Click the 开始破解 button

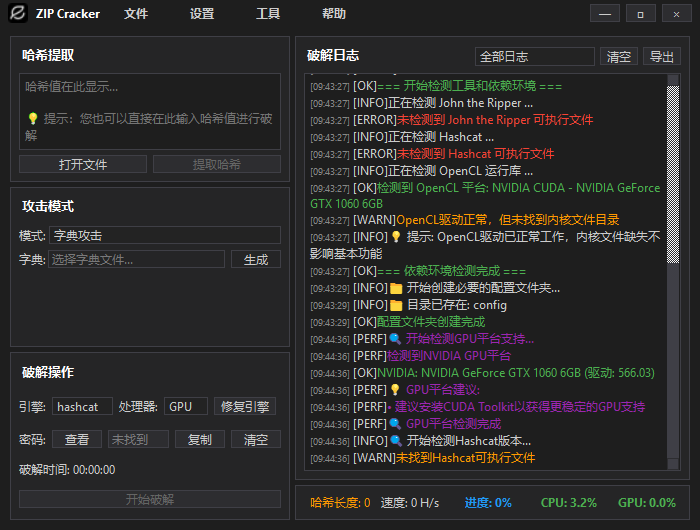(x=150, y=499)
